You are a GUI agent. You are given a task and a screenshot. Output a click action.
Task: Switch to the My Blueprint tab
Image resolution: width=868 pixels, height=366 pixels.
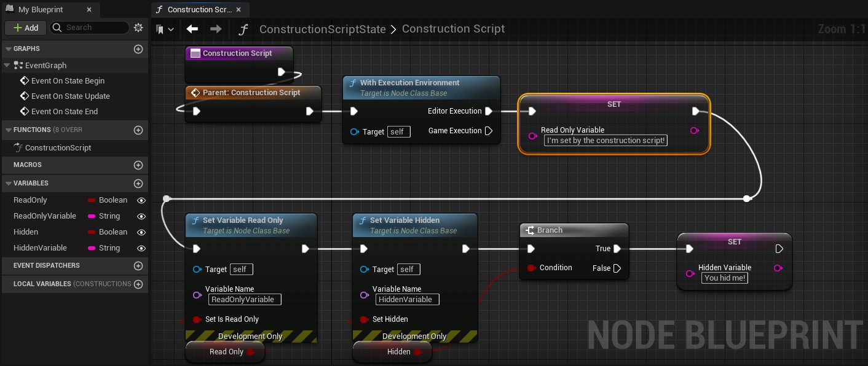click(41, 10)
